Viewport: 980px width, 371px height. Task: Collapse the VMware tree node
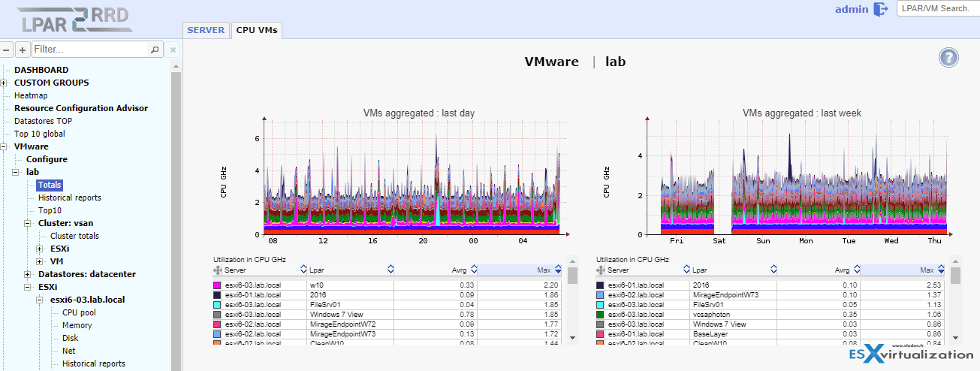(x=4, y=146)
